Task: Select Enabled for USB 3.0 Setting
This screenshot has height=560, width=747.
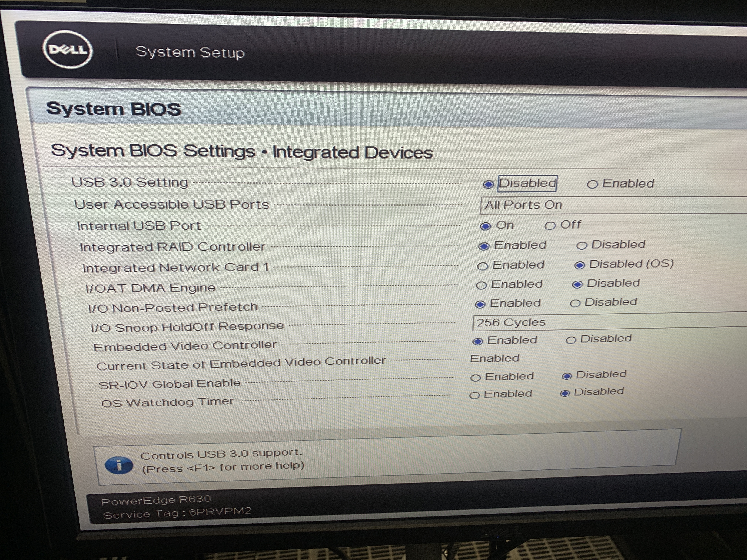Action: [x=592, y=184]
